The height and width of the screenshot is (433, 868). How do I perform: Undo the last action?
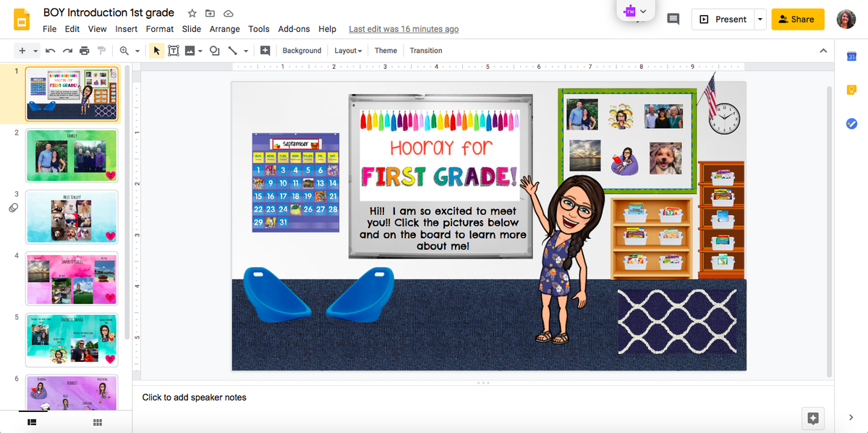point(50,51)
